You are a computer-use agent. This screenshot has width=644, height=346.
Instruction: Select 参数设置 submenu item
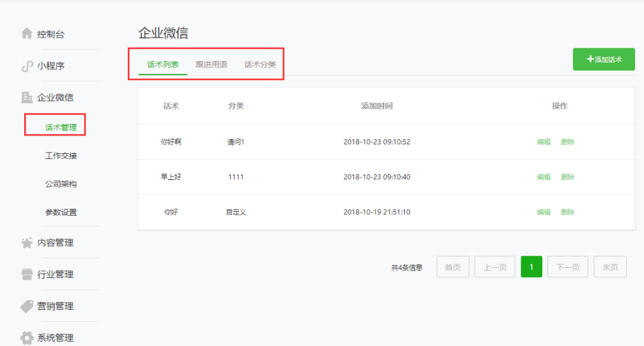tap(61, 212)
